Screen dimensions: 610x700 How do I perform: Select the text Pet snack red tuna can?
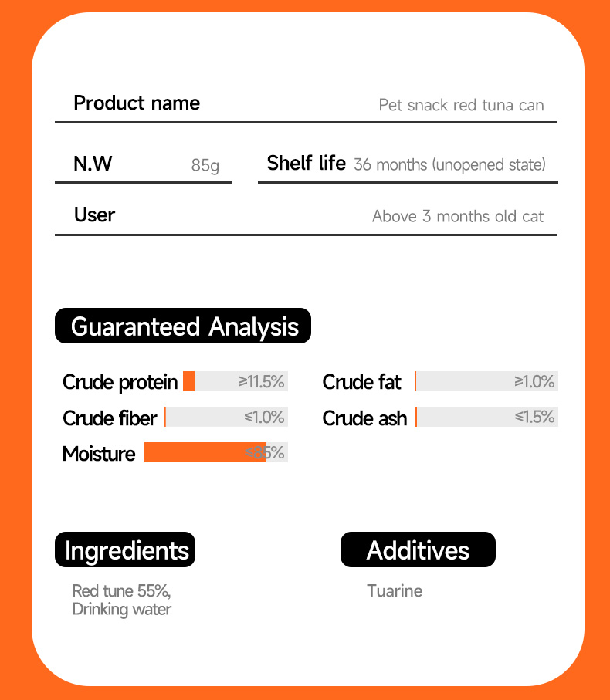click(x=461, y=106)
